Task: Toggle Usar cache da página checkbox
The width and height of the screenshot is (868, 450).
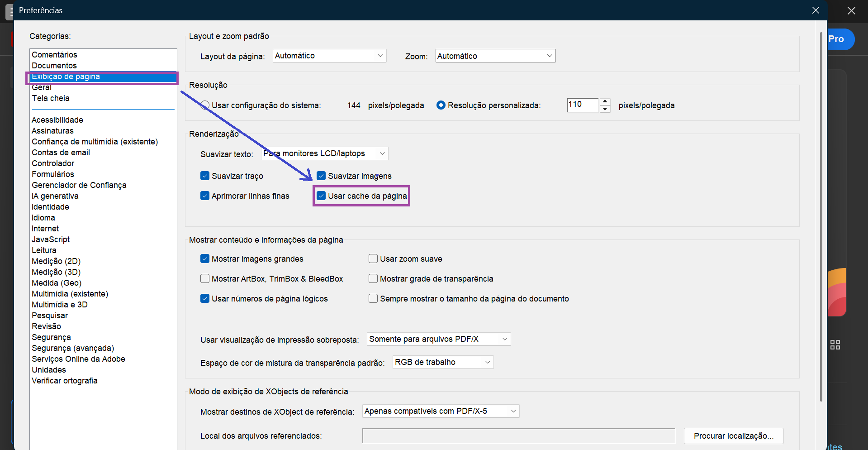Action: [321, 196]
